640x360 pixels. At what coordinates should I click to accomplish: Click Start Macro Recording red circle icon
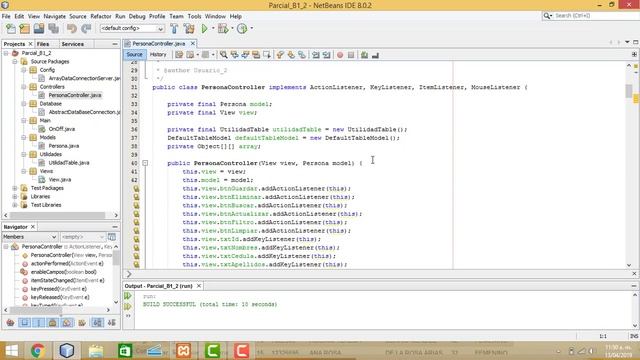pos(340,55)
